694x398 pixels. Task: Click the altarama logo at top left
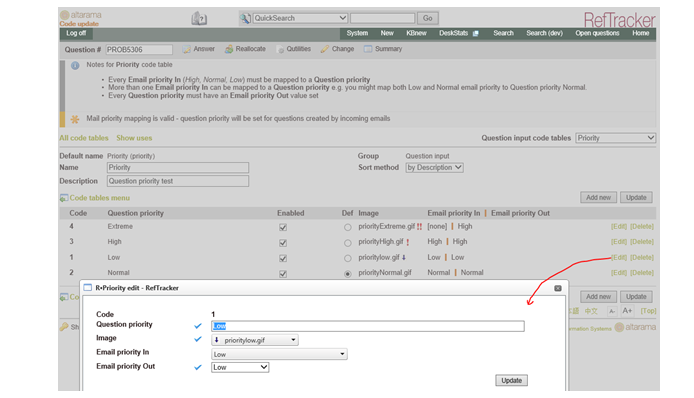[81, 15]
